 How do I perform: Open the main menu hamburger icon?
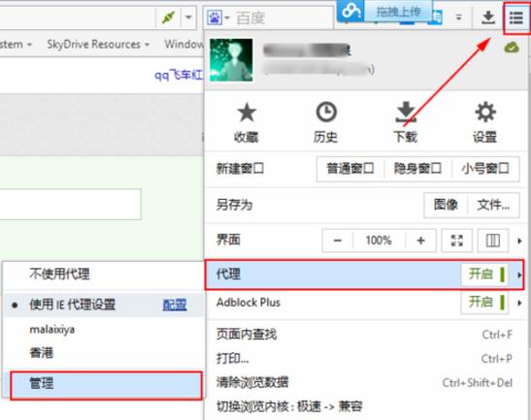click(516, 17)
